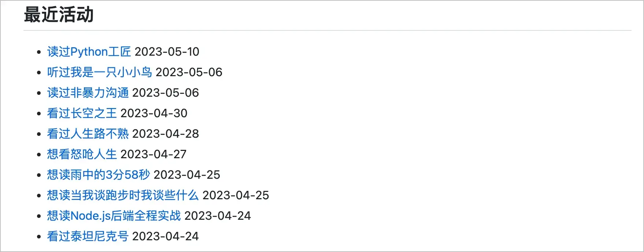Screen dimensions: 644x252
Task: Open the 看过长空之王 entry
Action: pos(82,113)
